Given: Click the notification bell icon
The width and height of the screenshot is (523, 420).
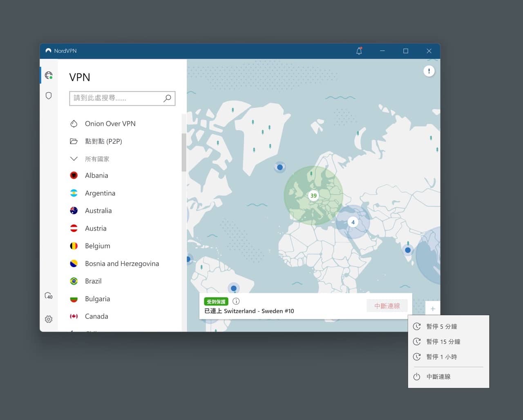Looking at the screenshot, I should click(x=359, y=51).
